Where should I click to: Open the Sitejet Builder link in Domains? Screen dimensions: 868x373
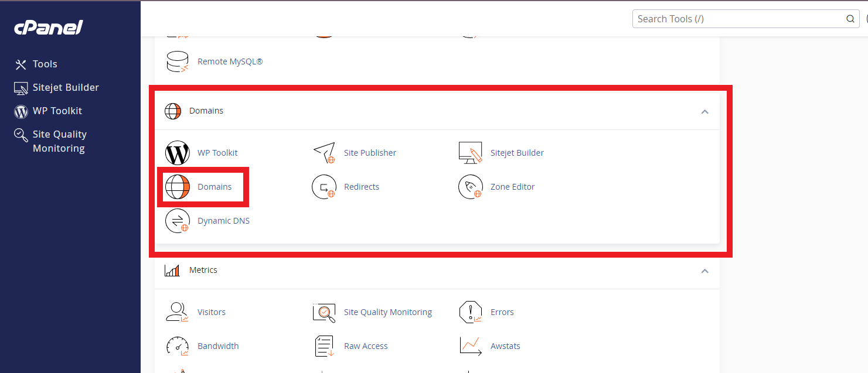pyautogui.click(x=518, y=153)
